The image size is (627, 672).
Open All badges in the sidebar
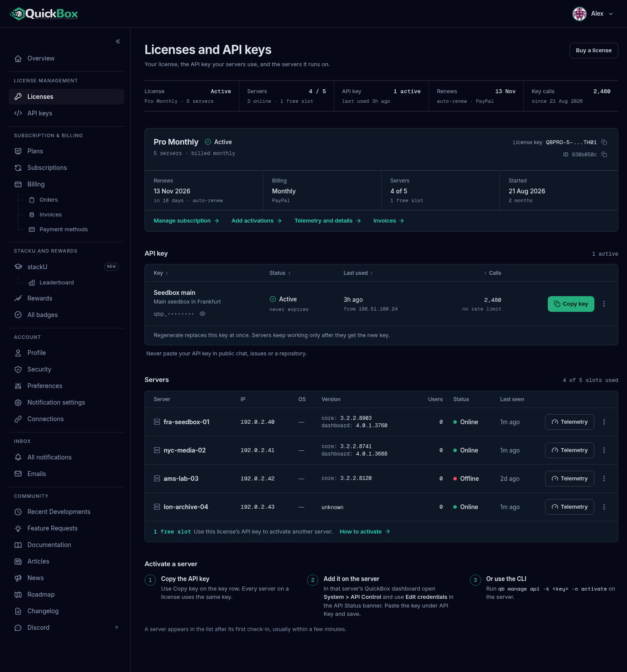(x=66, y=315)
